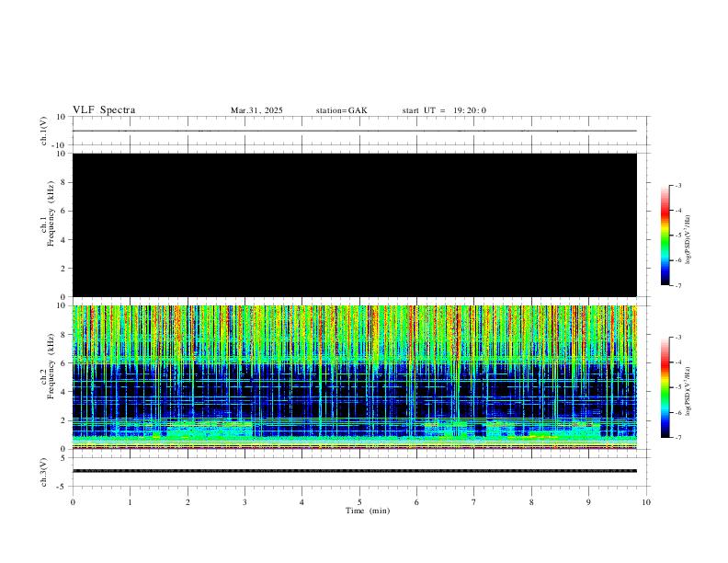Screen dimensions: 728x563
Task: Click time axis tick label '5'
Action: point(359,502)
